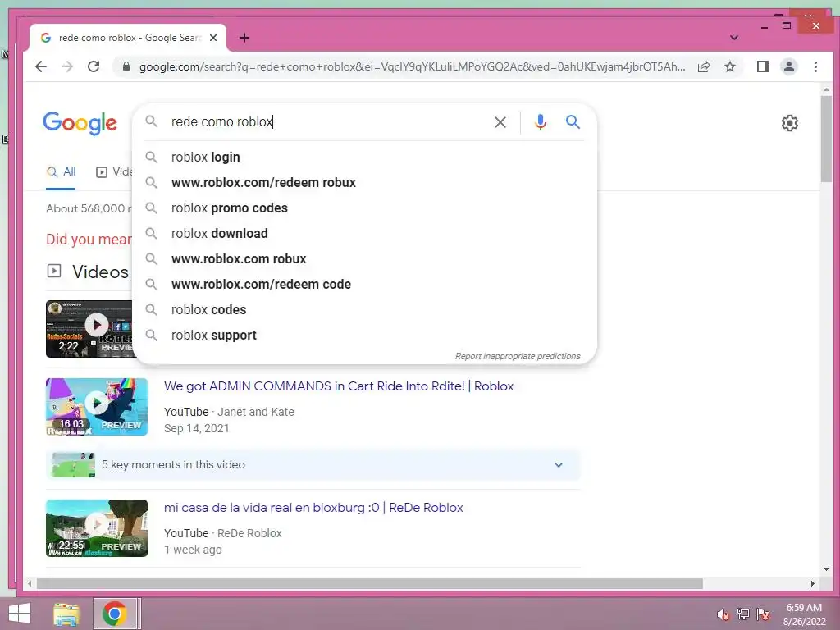Open the tab search dropdown arrow
840x630 pixels.
point(734,38)
